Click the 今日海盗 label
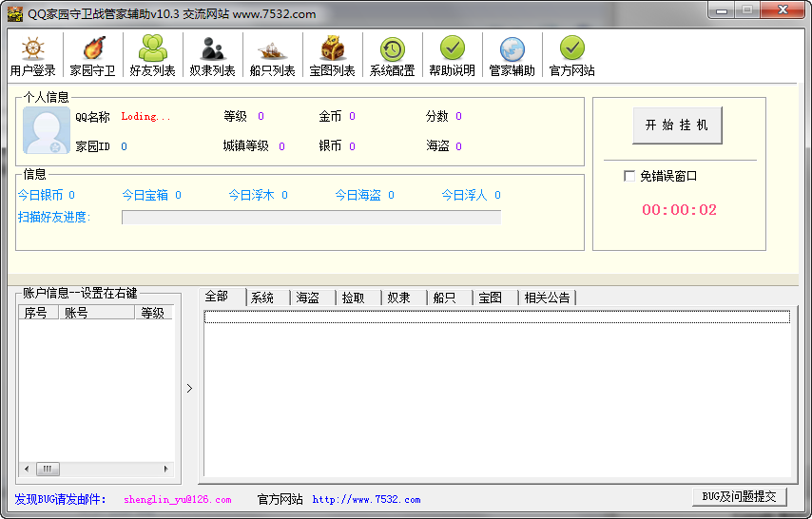 tap(358, 195)
